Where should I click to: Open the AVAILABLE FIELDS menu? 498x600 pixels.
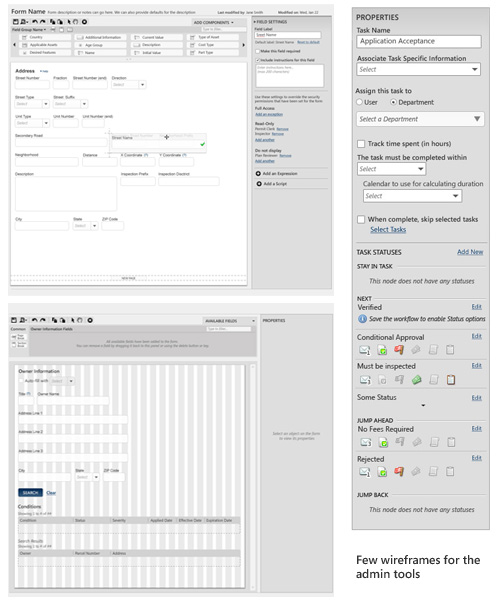[230, 321]
